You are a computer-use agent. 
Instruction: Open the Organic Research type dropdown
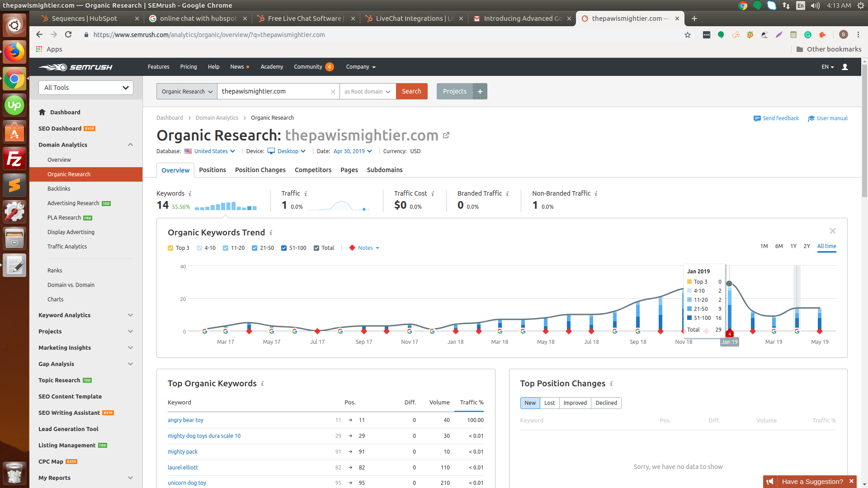tap(187, 91)
